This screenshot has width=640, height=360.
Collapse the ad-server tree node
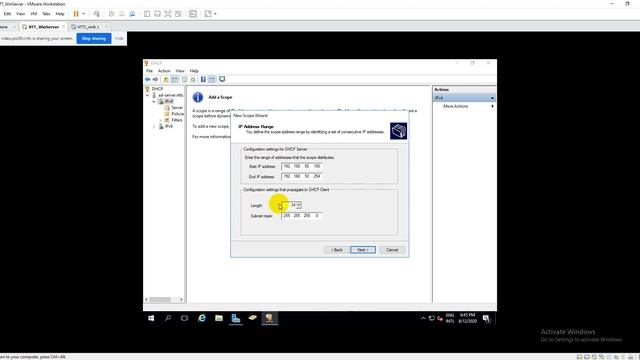coord(148,95)
